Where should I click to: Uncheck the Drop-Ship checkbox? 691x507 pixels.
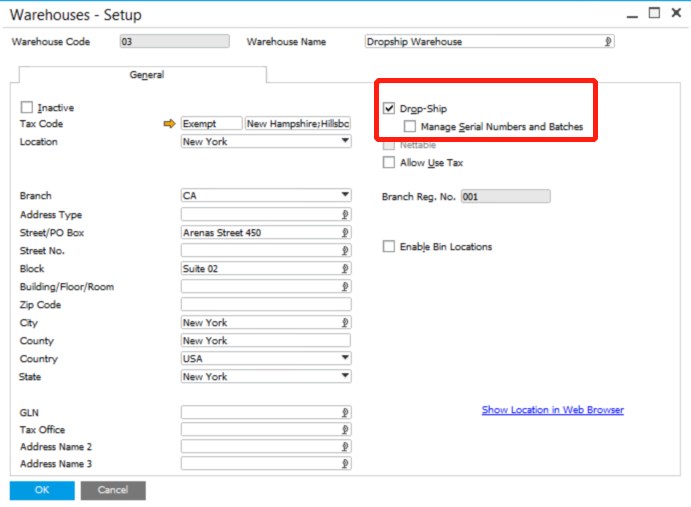389,108
